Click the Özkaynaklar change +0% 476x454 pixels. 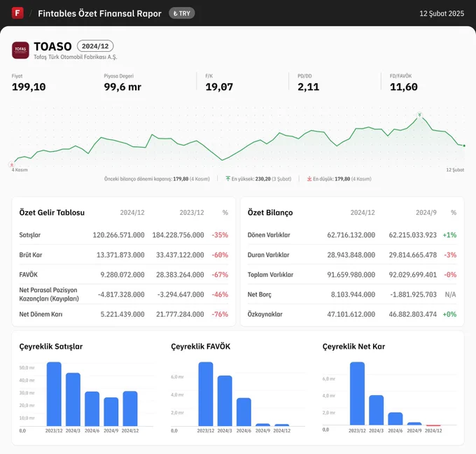coord(449,315)
